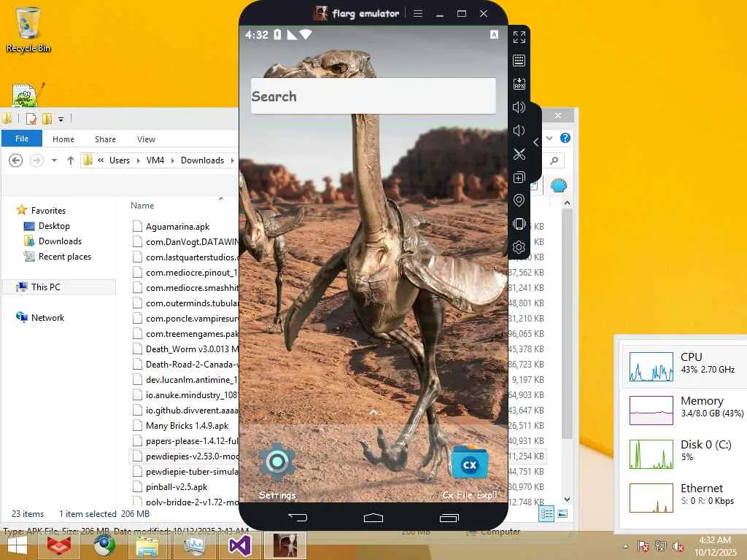Image resolution: width=747 pixels, height=560 pixels.
Task: Open File Explorer from the taskbar
Action: 147,546
